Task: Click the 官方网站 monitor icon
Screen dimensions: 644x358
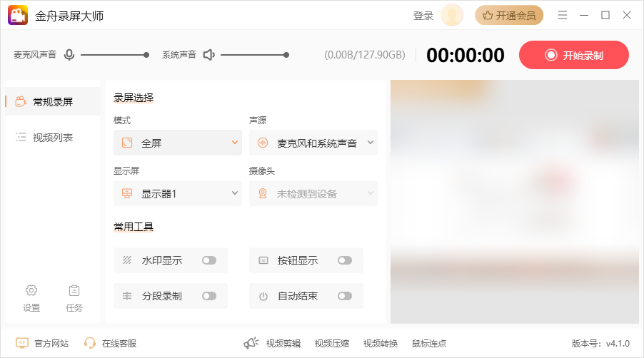Action: [21, 343]
